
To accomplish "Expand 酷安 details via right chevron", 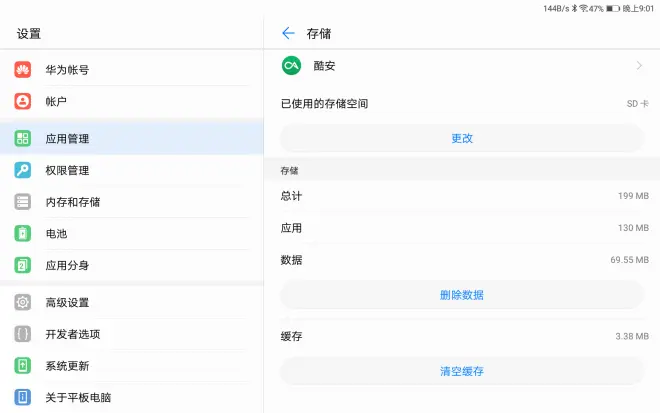I will pyautogui.click(x=639, y=66).
